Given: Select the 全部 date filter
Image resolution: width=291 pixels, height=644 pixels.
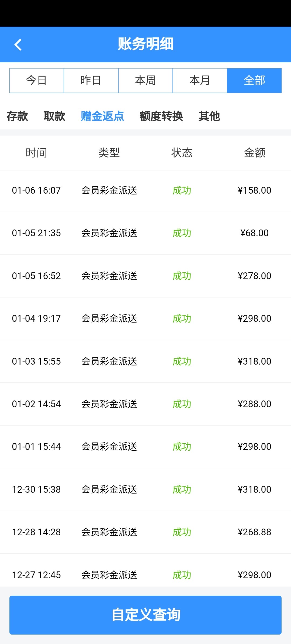Looking at the screenshot, I should [254, 80].
